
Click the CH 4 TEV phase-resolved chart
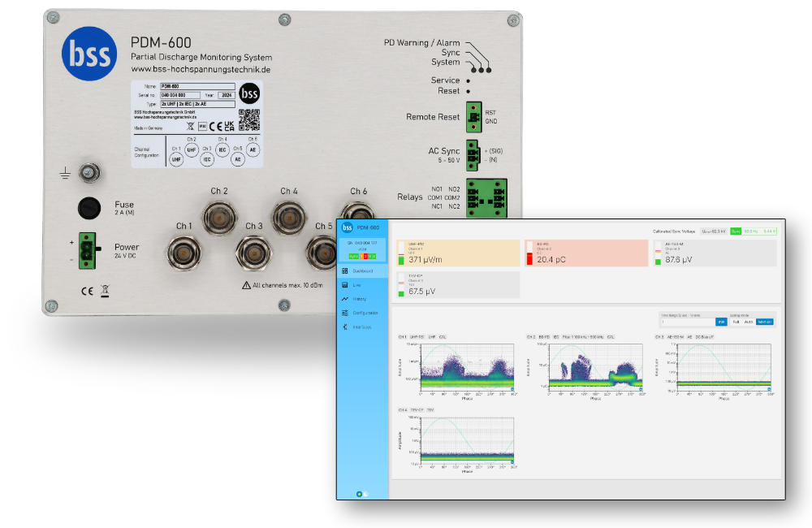[467, 440]
